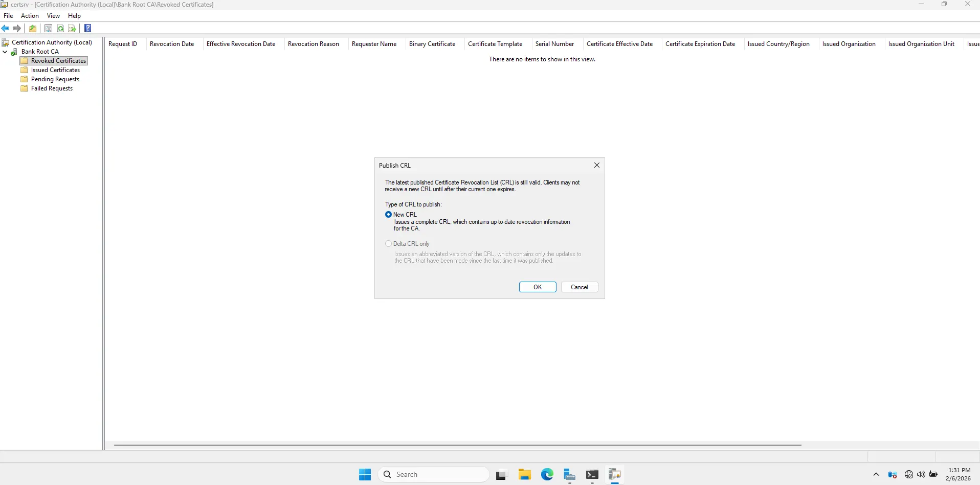Sort by the Revocation Reason column header
Viewport: 980px width, 485px height.
(x=316, y=44)
